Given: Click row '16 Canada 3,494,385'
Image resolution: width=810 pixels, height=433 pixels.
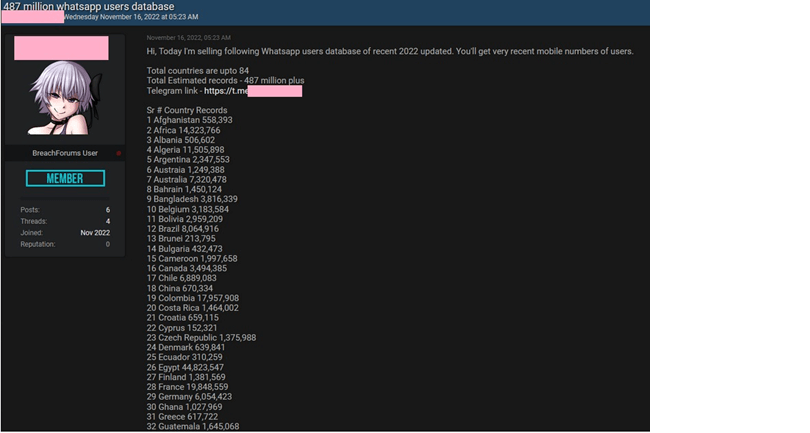Looking at the screenshot, I should point(186,268).
